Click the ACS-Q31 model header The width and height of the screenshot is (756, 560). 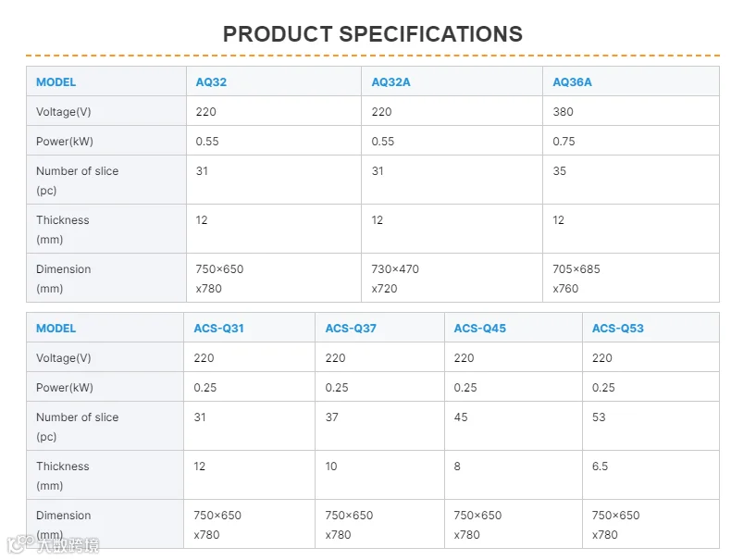[218, 329]
